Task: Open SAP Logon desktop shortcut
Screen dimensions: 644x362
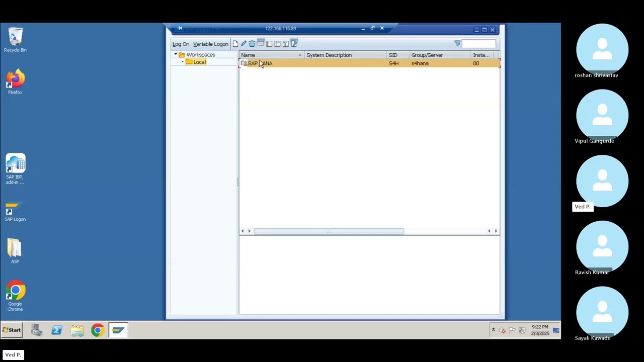Action: 15,212
